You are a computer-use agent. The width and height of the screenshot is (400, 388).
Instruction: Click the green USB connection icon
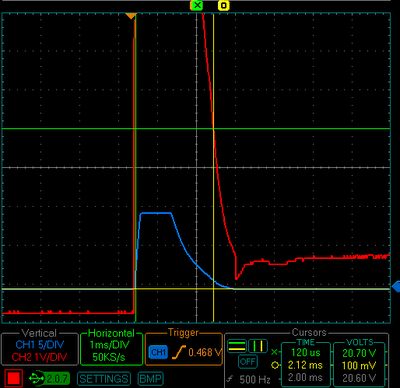click(37, 378)
